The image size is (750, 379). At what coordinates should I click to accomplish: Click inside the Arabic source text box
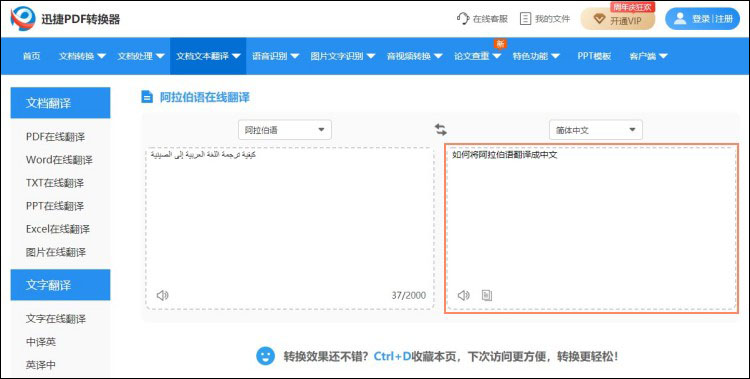pyautogui.click(x=290, y=228)
